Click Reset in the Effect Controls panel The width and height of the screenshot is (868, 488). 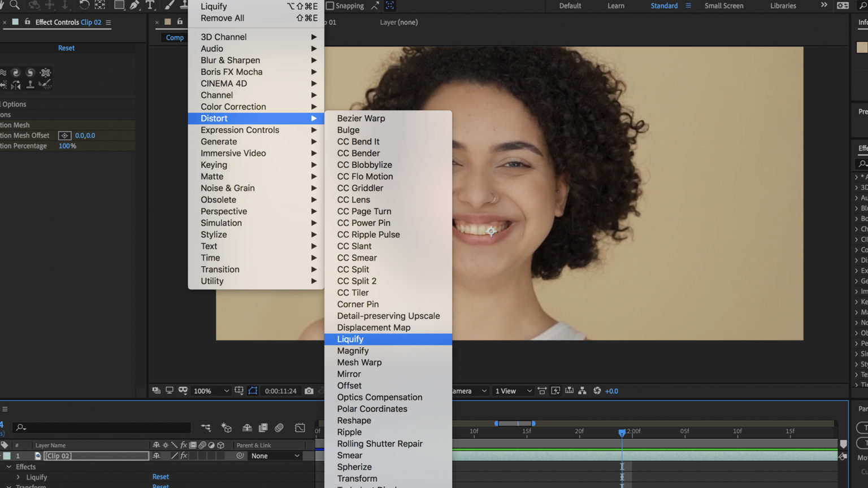coord(66,48)
